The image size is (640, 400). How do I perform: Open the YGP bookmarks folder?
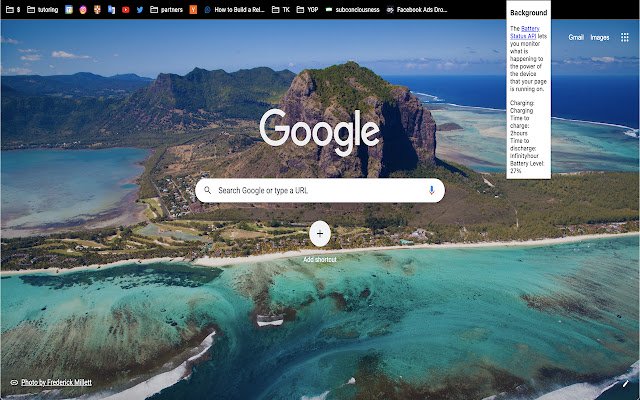click(x=307, y=10)
